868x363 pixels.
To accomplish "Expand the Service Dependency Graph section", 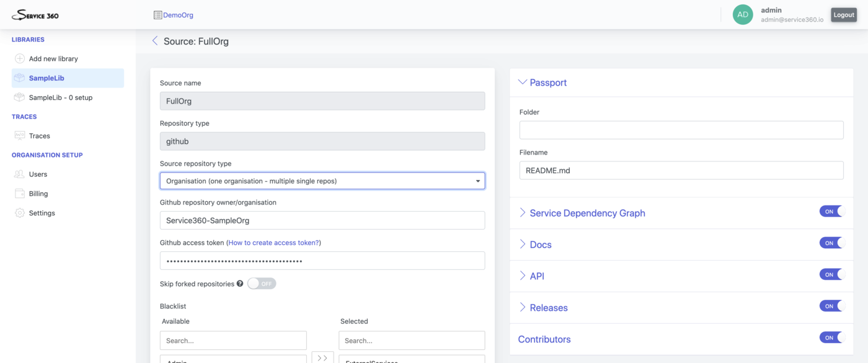I will pyautogui.click(x=582, y=213).
